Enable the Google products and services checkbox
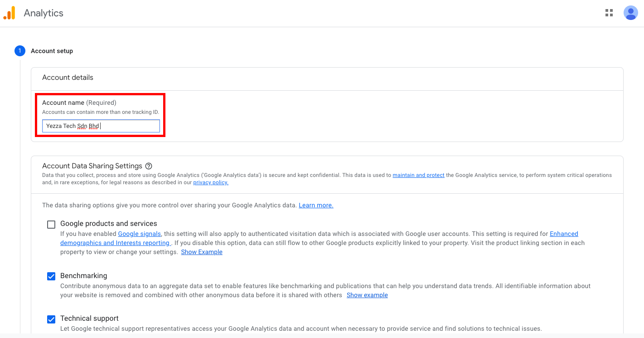This screenshot has width=644, height=338. (51, 224)
